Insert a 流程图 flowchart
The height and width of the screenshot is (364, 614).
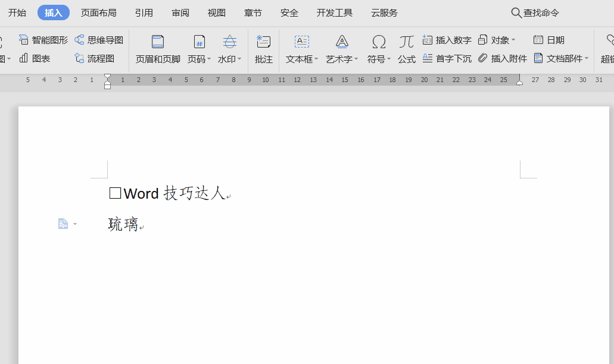[x=95, y=58]
